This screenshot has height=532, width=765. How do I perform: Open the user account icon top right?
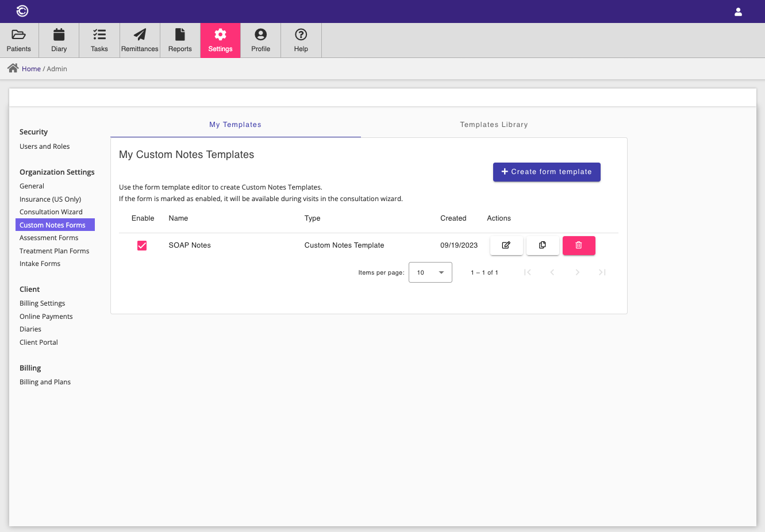click(738, 11)
